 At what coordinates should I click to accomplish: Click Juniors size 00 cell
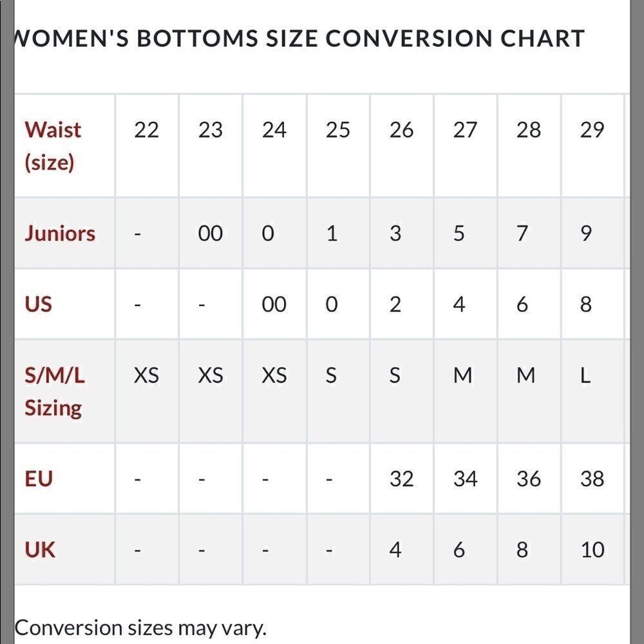click(x=211, y=233)
